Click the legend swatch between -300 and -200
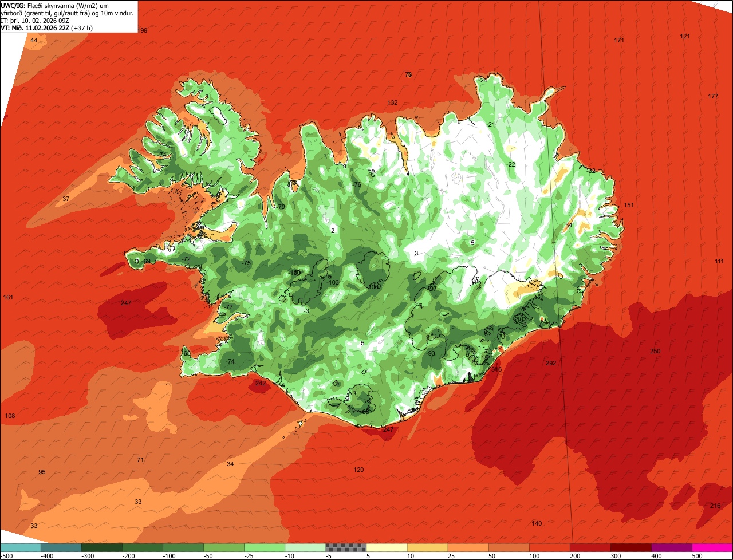 click(x=101, y=547)
